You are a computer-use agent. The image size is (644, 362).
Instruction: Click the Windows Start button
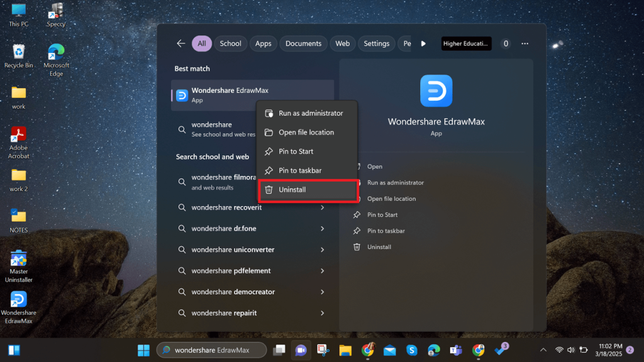pos(143,350)
